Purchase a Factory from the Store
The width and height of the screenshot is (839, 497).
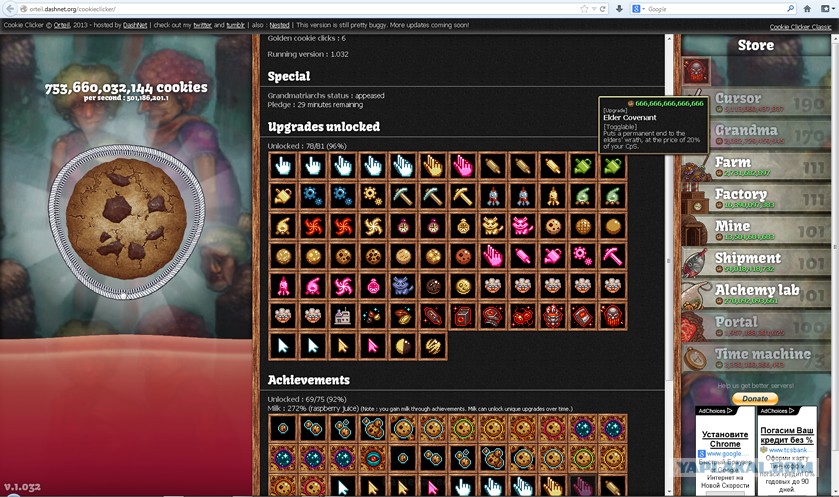pos(757,198)
